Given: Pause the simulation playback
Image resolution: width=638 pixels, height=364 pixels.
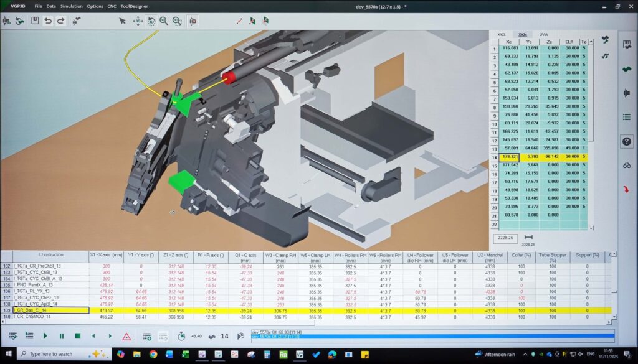Looking at the screenshot, I should coord(61,336).
